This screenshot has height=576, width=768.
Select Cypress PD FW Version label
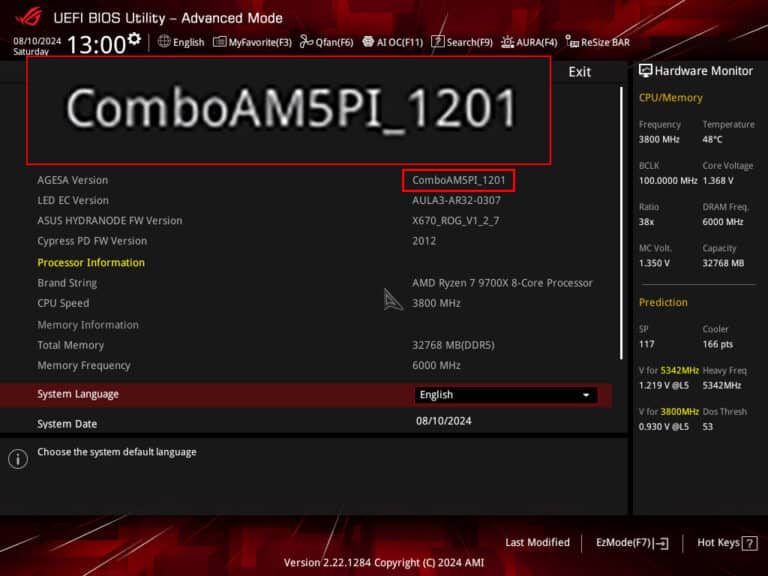coord(92,241)
